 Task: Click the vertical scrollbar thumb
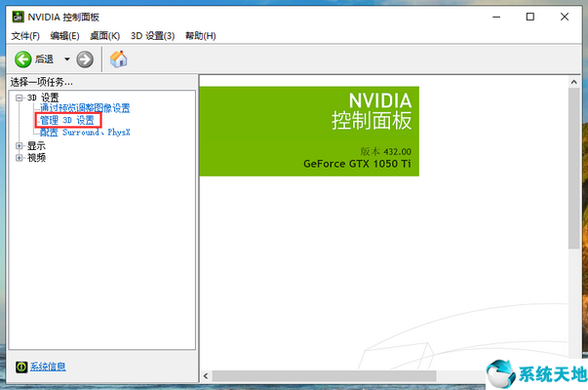pyautogui.click(x=573, y=169)
